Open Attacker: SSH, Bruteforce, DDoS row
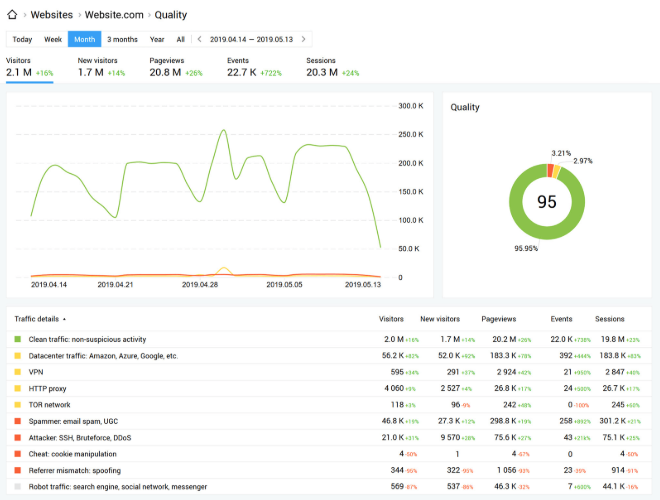 pos(80,438)
